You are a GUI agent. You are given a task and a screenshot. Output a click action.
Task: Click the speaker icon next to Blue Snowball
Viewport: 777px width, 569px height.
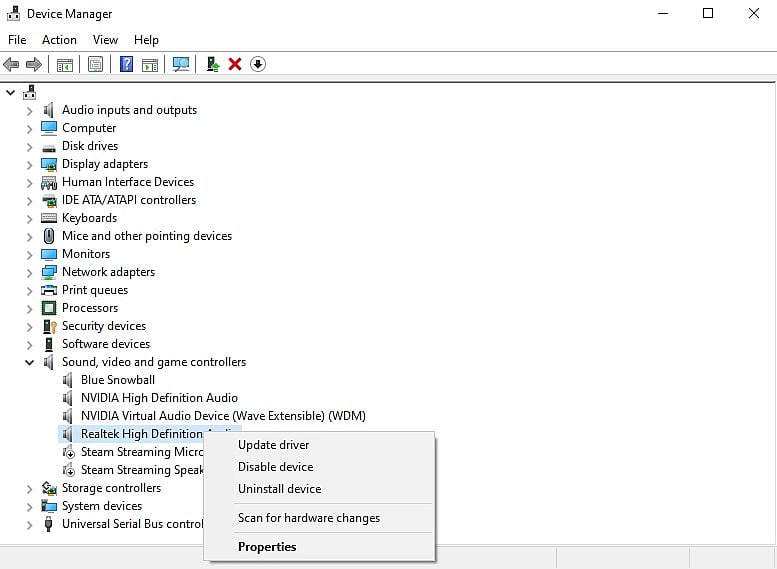68,380
